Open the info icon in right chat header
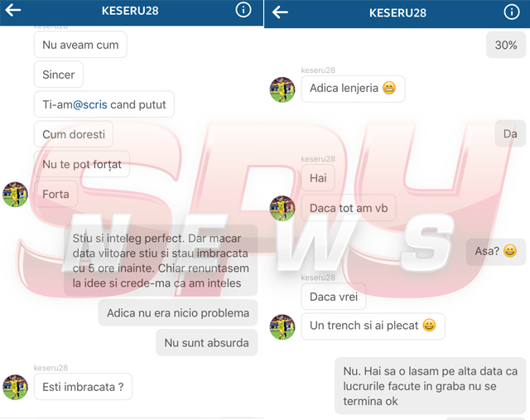Screen dimensions: 530x420 tap(512, 12)
